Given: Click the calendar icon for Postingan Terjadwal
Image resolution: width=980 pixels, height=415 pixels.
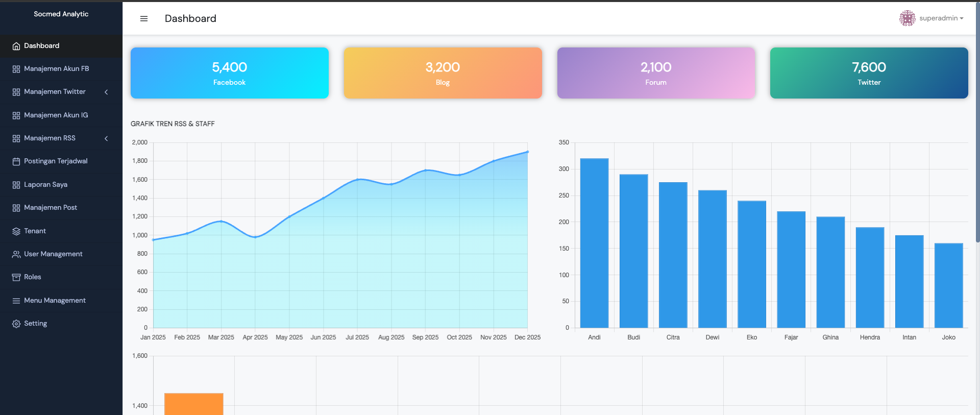Looking at the screenshot, I should (16, 161).
